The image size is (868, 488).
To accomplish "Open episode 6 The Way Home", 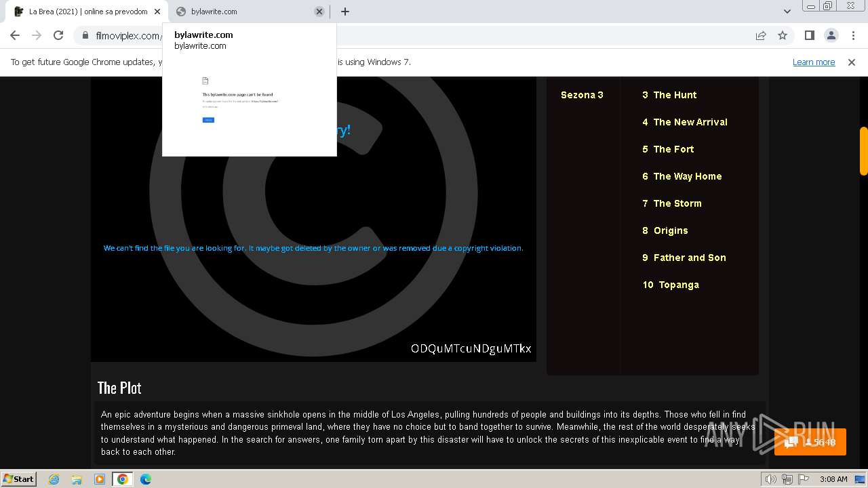I will (x=682, y=176).
